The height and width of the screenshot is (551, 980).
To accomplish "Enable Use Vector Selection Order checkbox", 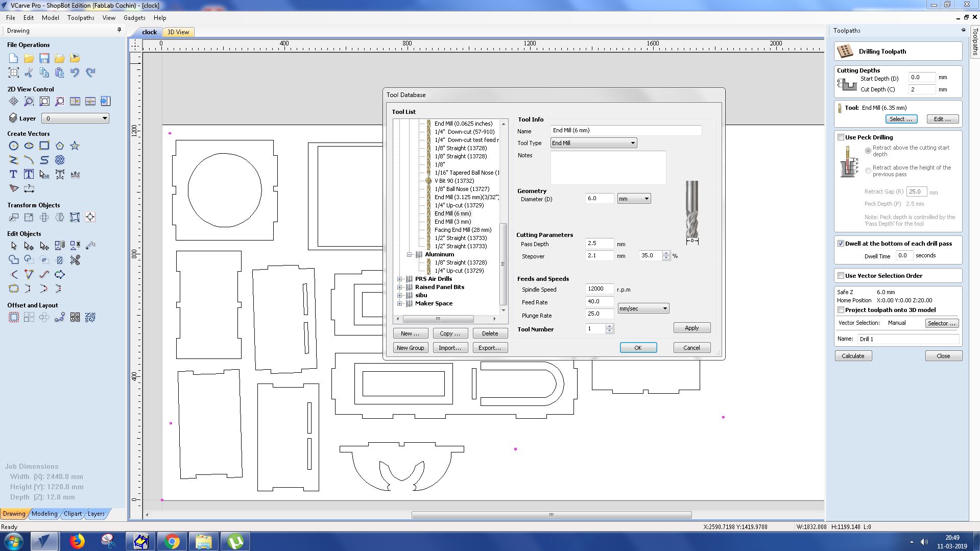I will point(841,276).
